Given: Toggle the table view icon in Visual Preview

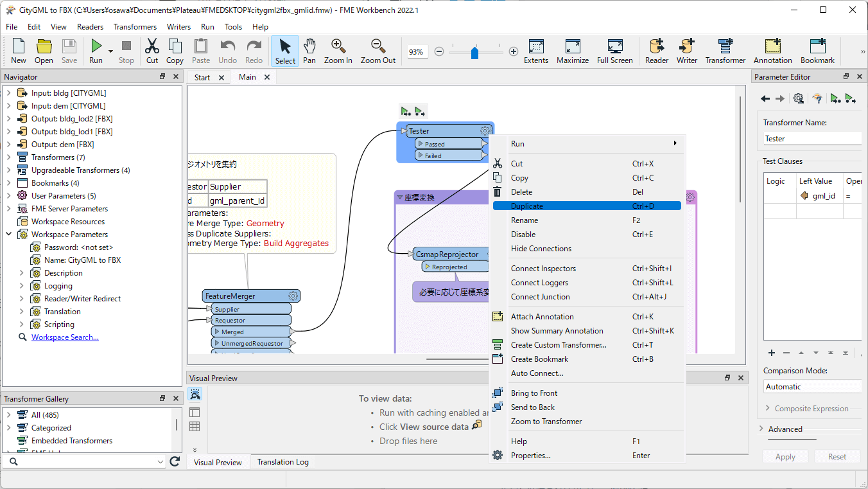Looking at the screenshot, I should tap(195, 427).
